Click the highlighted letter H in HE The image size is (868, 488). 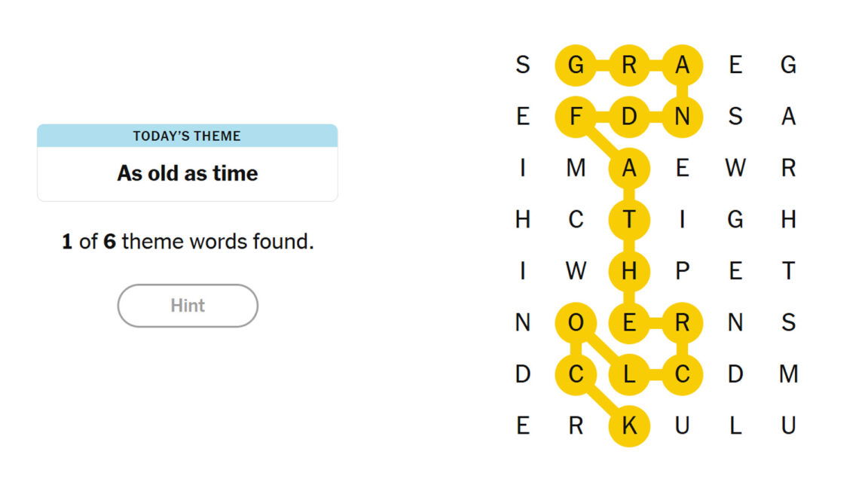pos(629,272)
